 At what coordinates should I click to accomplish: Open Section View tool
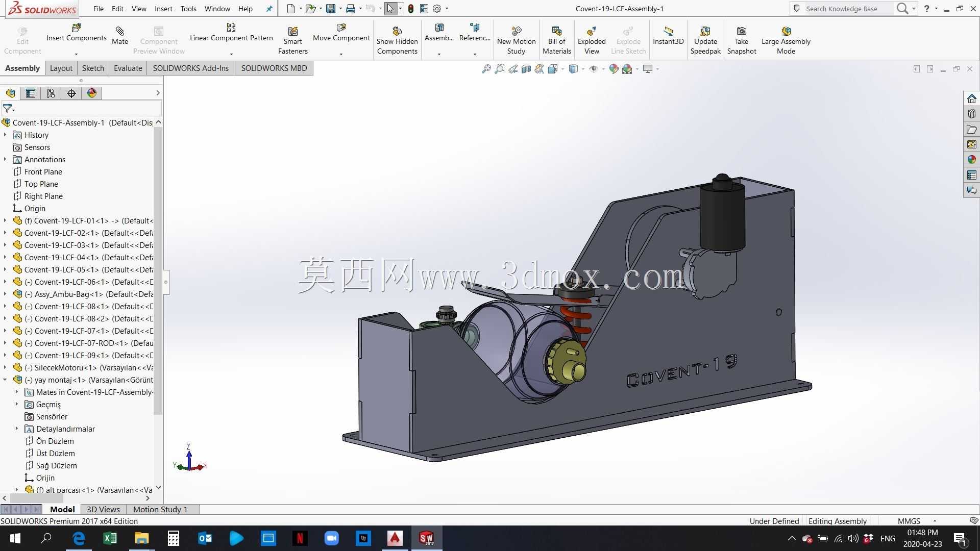526,69
